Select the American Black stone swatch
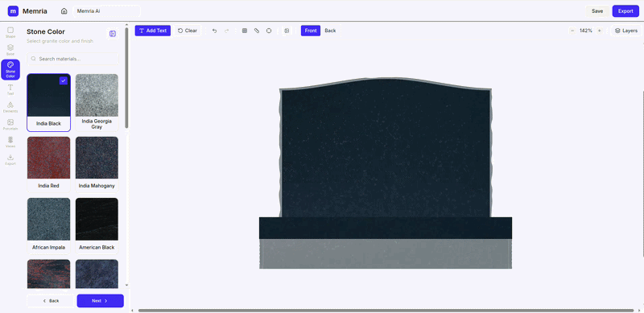 [x=97, y=226]
